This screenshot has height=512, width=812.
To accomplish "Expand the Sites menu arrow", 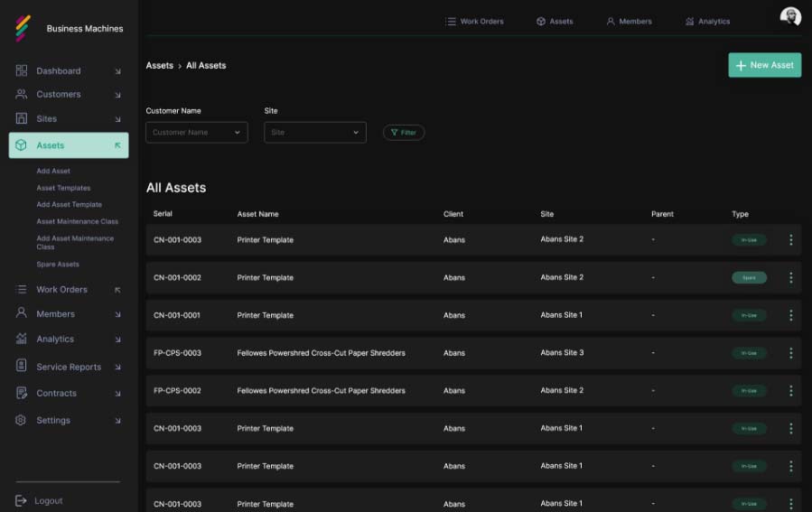I will click(117, 119).
